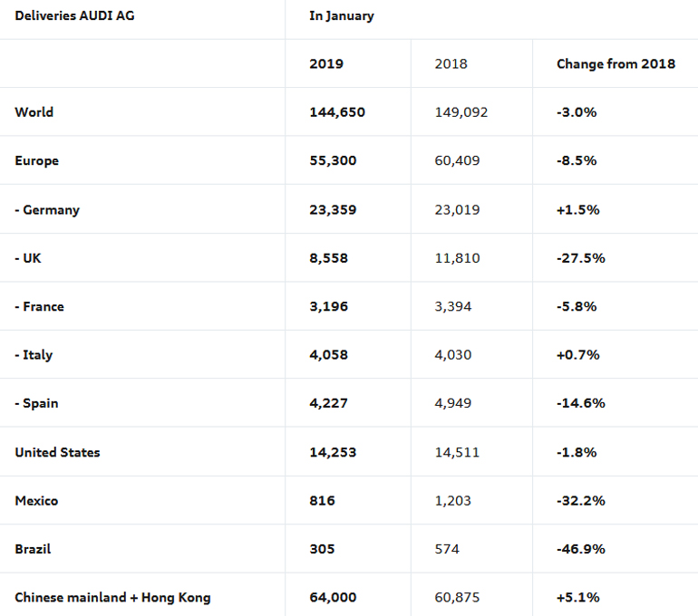
Task: Click the Change from 2018 header
Action: (x=616, y=64)
